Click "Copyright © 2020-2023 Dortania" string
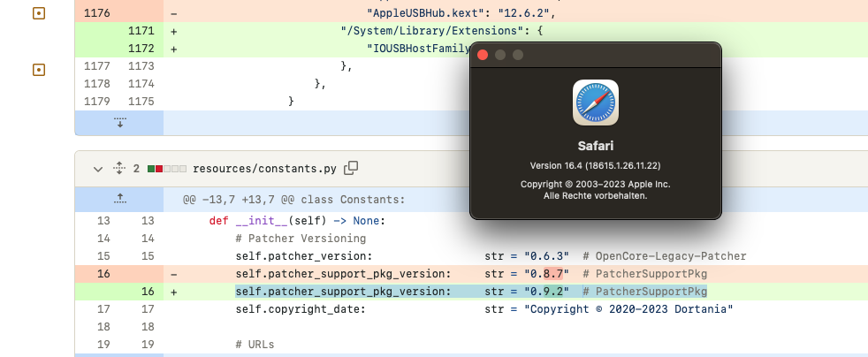Screen dimensions: 868x357 click(628, 309)
